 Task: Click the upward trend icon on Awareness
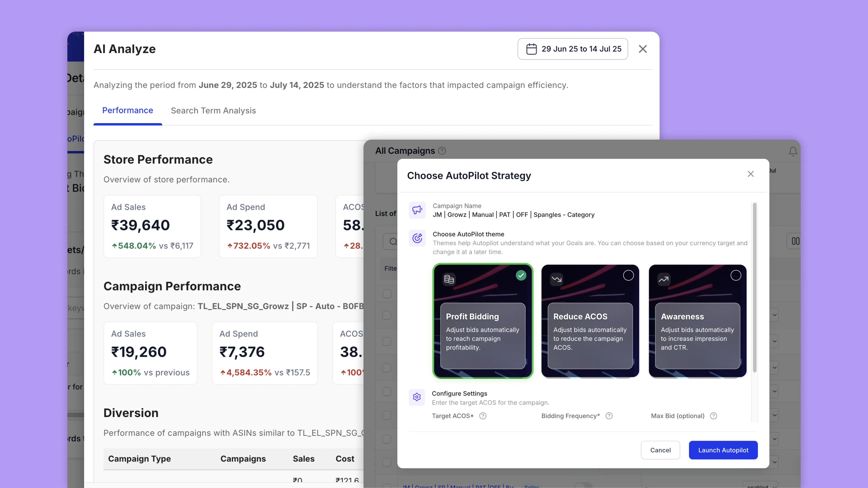pos(663,279)
